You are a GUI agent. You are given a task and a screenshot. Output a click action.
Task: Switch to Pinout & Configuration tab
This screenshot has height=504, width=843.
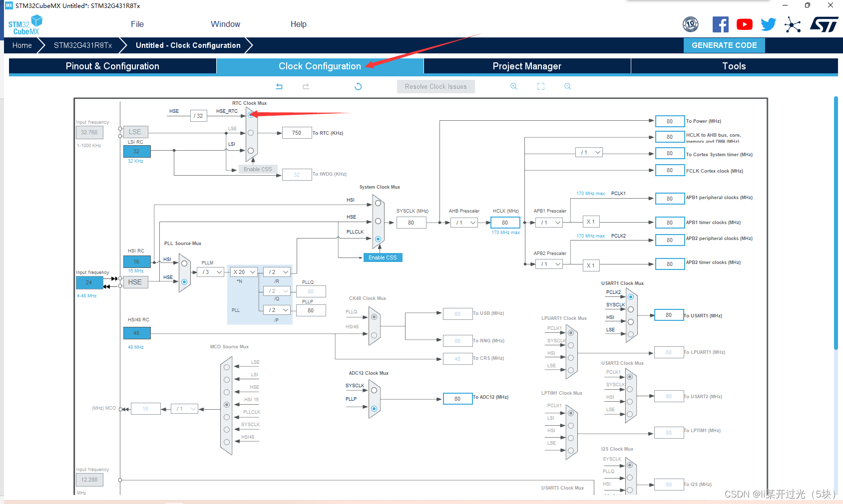coord(112,66)
